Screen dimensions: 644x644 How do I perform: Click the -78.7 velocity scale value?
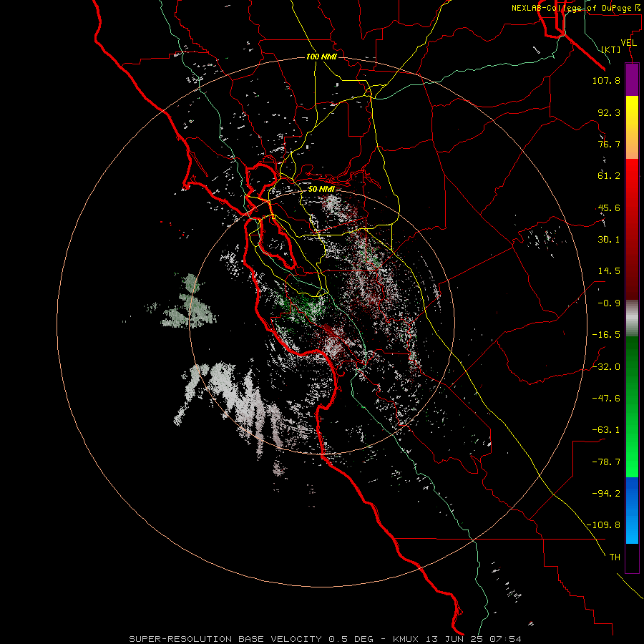(606, 462)
